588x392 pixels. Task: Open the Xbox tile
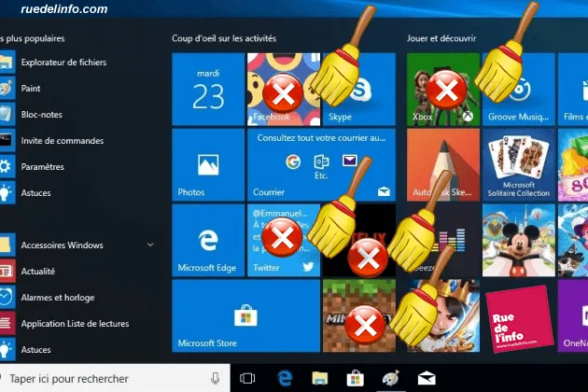(x=443, y=90)
